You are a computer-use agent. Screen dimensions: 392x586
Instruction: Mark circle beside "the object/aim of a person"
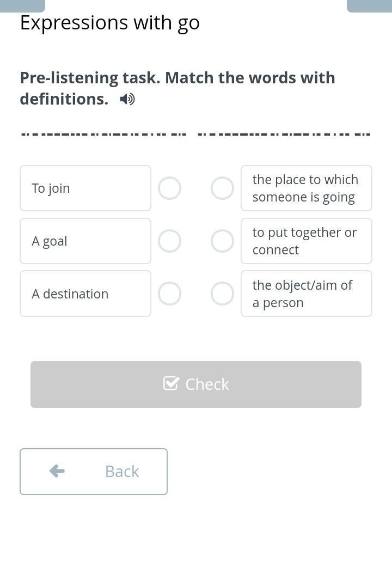coord(222,294)
